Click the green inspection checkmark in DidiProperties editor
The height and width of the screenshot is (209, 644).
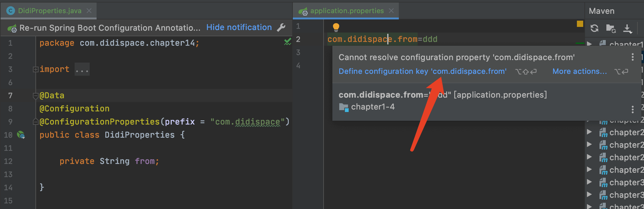pyautogui.click(x=288, y=42)
